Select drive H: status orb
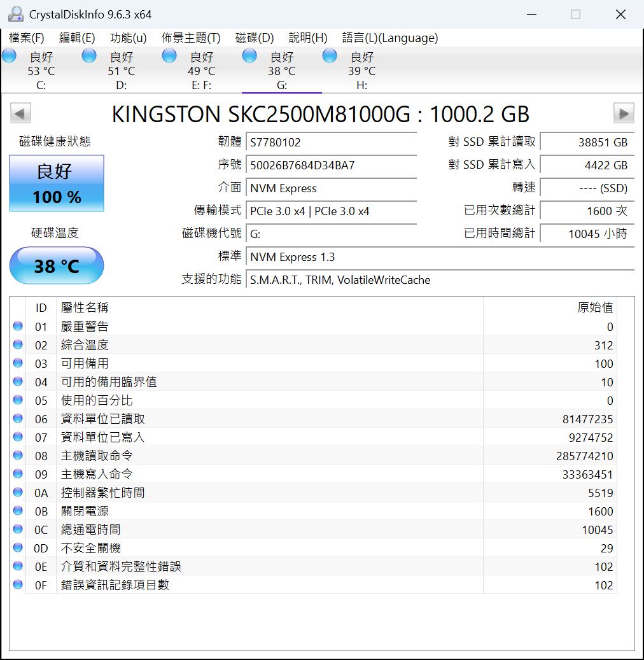644x660 pixels. 329,56
